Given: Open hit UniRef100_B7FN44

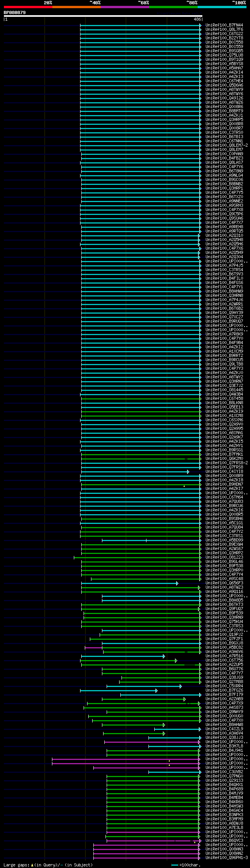Looking at the screenshot, I should tap(224, 25).
